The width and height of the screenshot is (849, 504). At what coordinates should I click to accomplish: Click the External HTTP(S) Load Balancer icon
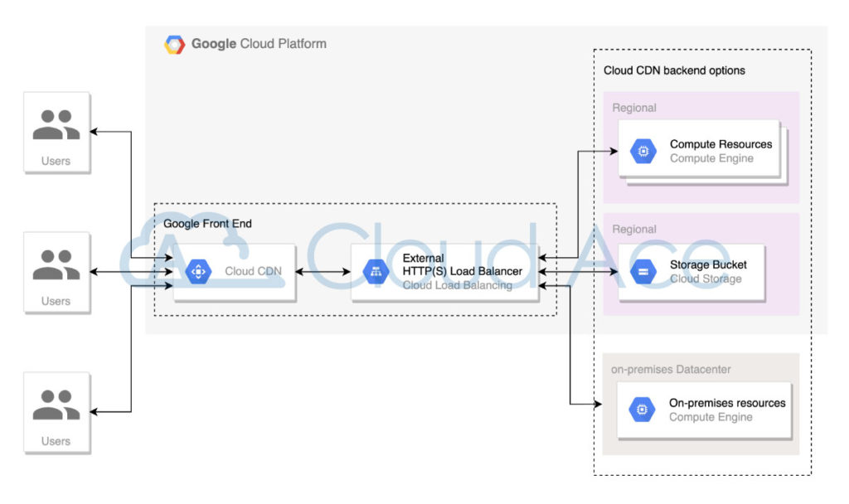[375, 269]
